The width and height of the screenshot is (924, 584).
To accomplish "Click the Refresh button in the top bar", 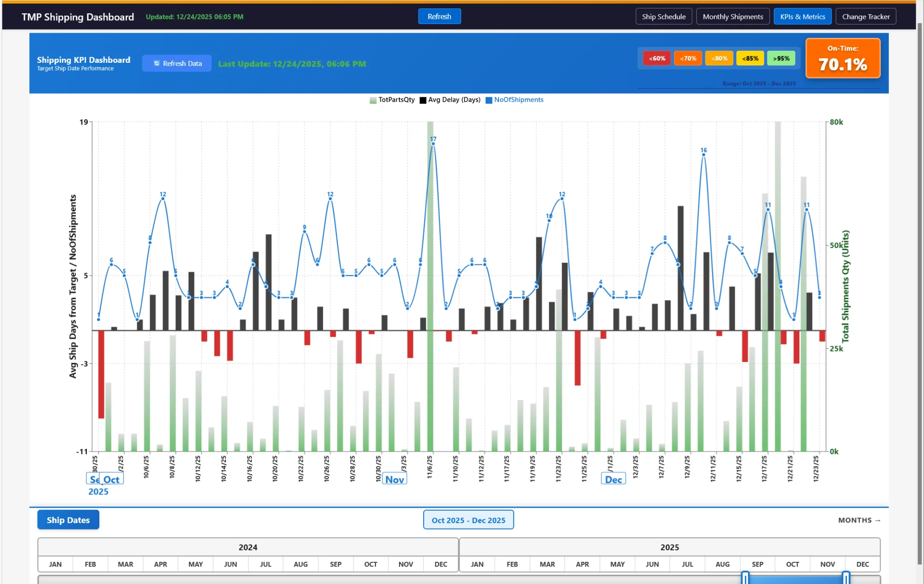I will (x=439, y=16).
